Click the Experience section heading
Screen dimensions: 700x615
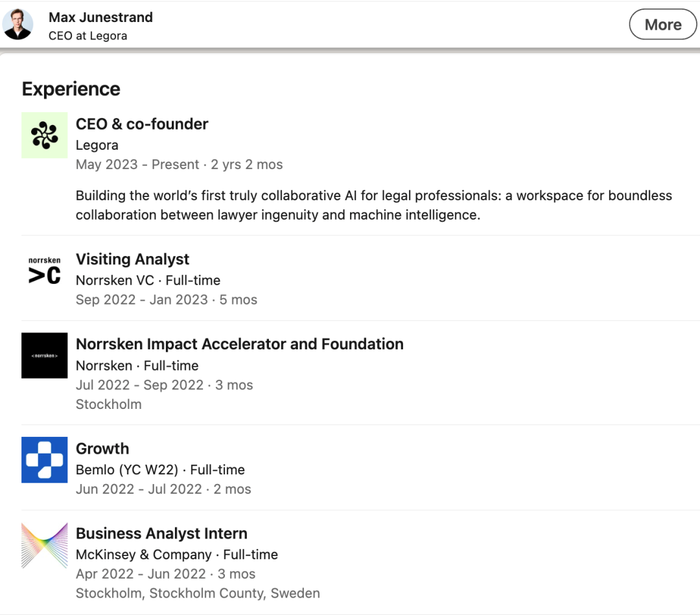coord(71,89)
